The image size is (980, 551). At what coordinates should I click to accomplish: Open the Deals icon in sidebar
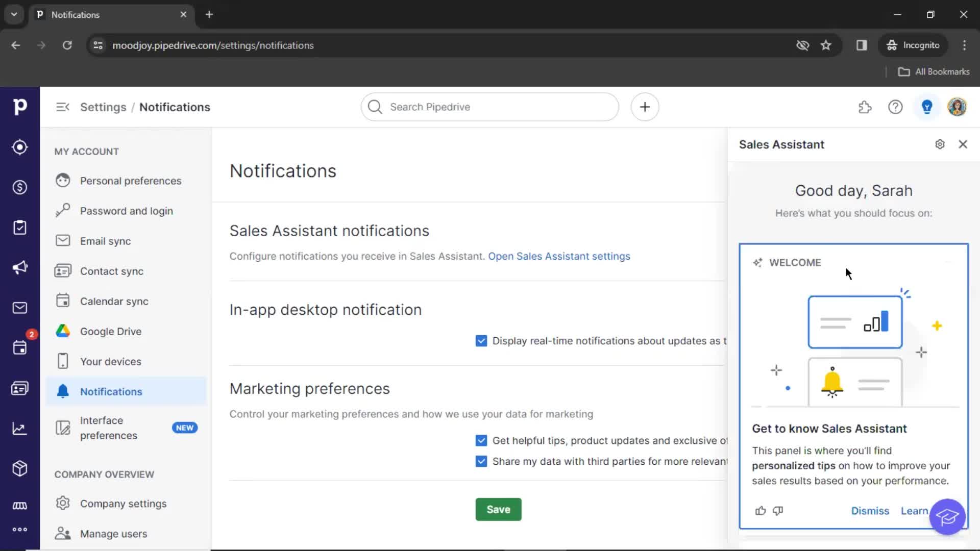click(x=19, y=186)
